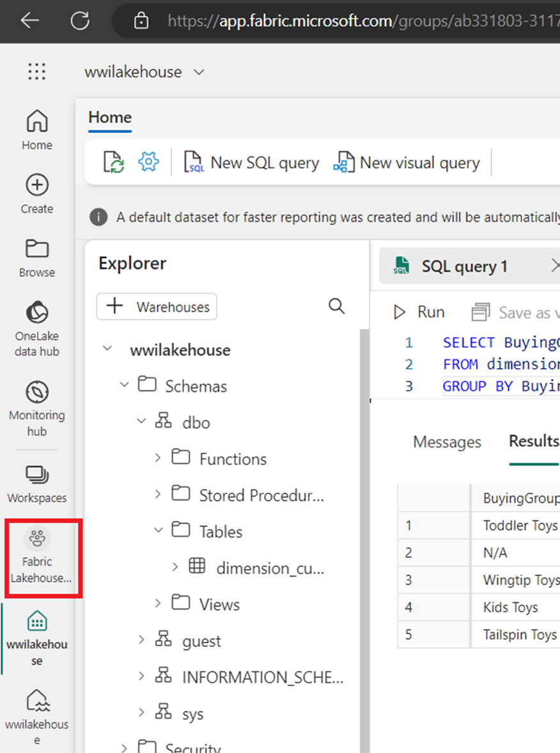Image resolution: width=560 pixels, height=753 pixels.
Task: Select the dbo schema icon
Action: click(x=163, y=420)
